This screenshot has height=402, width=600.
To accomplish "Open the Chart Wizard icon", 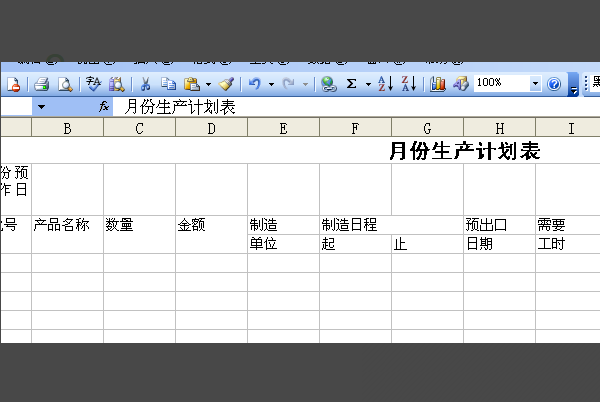I will coord(438,85).
